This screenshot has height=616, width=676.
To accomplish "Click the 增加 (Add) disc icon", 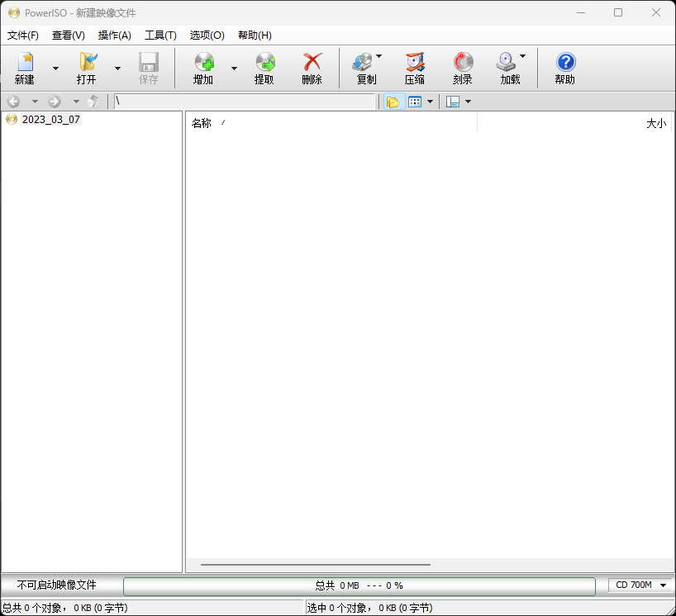I will 204,62.
